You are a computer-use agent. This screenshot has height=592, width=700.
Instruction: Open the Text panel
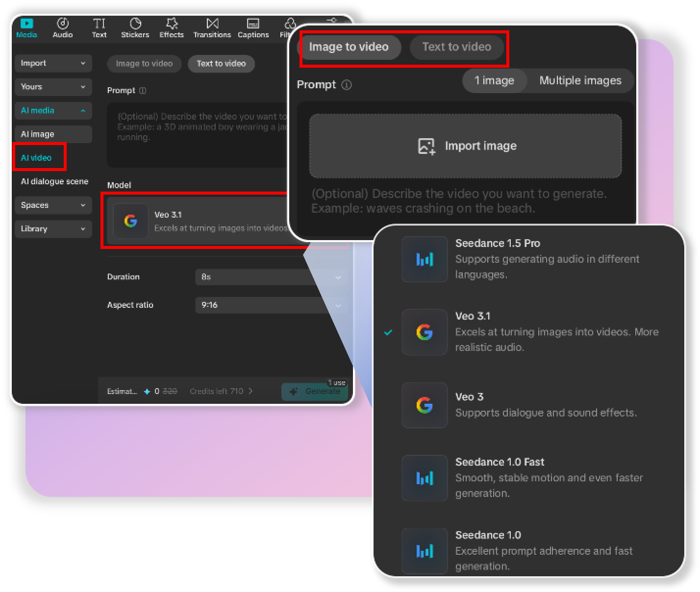click(x=99, y=27)
